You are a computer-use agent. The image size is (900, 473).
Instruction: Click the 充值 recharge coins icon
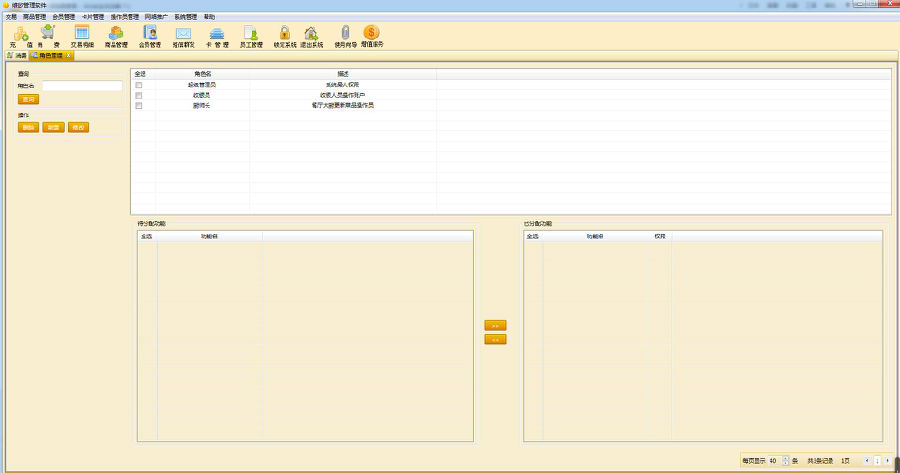click(x=18, y=33)
